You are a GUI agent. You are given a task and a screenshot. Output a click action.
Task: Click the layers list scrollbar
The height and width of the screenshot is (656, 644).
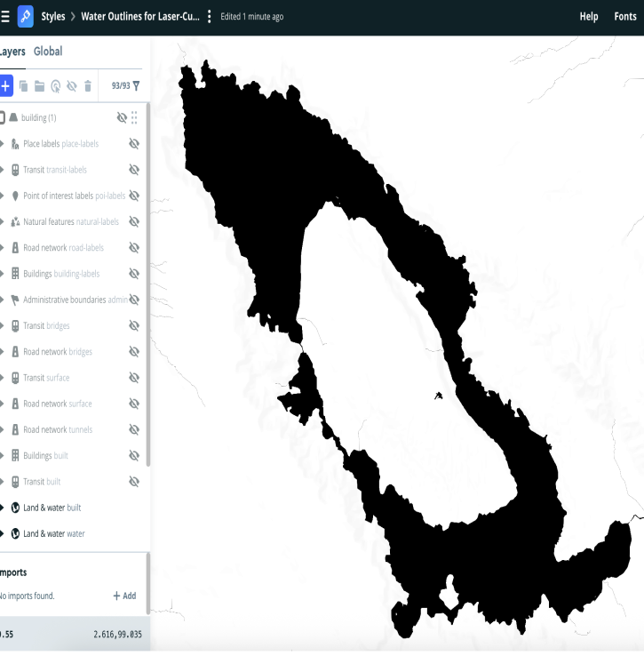click(x=148, y=284)
